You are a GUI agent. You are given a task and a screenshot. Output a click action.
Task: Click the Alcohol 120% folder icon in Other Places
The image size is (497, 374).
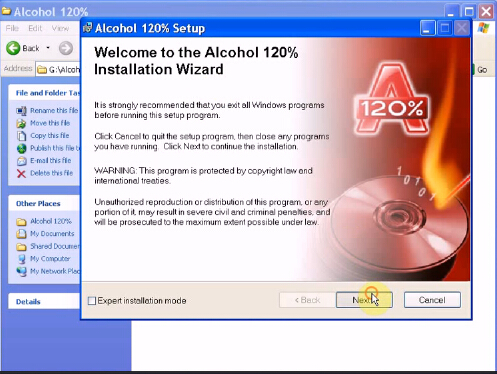click(21, 222)
